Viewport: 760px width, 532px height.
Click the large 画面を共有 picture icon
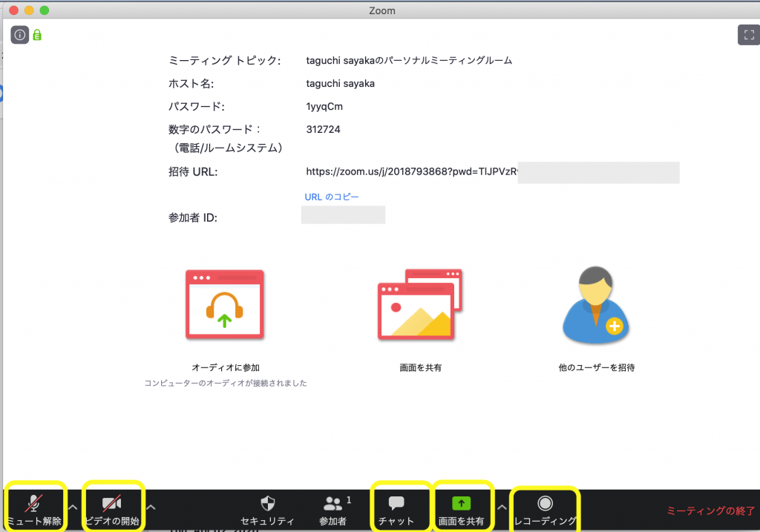coord(420,304)
